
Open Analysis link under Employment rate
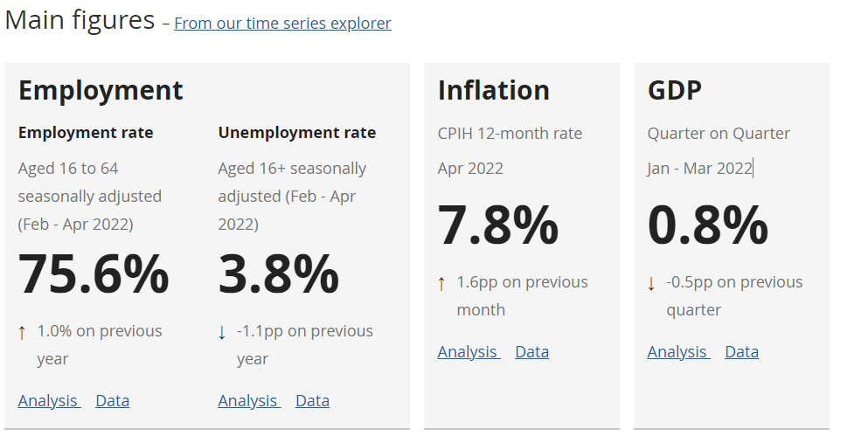pyautogui.click(x=48, y=401)
